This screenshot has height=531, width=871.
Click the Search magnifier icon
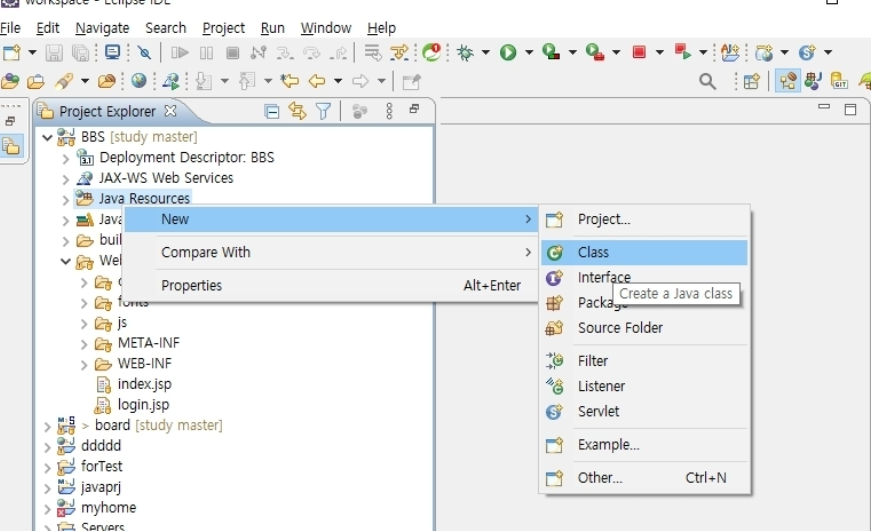[x=707, y=82]
